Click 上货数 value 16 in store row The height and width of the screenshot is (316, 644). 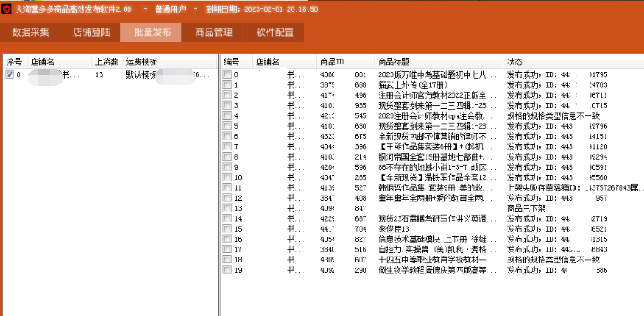[99, 74]
